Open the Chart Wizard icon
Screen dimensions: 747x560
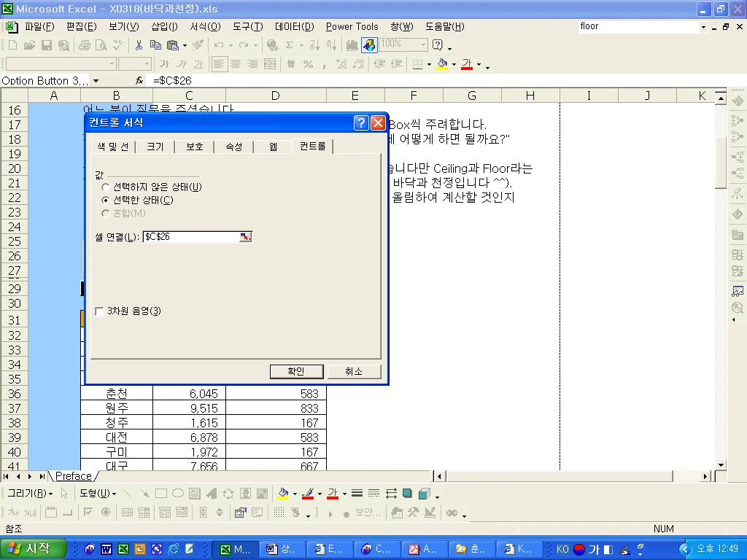[352, 45]
